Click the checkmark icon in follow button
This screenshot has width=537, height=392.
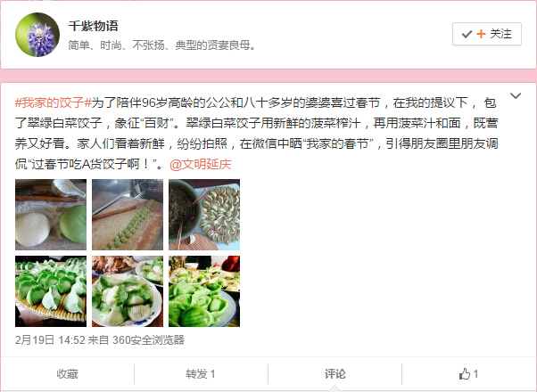coord(467,34)
